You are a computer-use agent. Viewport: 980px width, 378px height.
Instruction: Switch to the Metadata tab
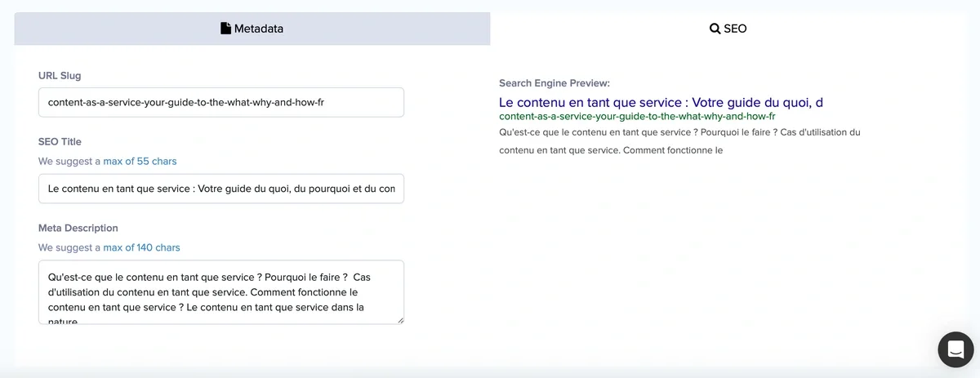pyautogui.click(x=252, y=29)
